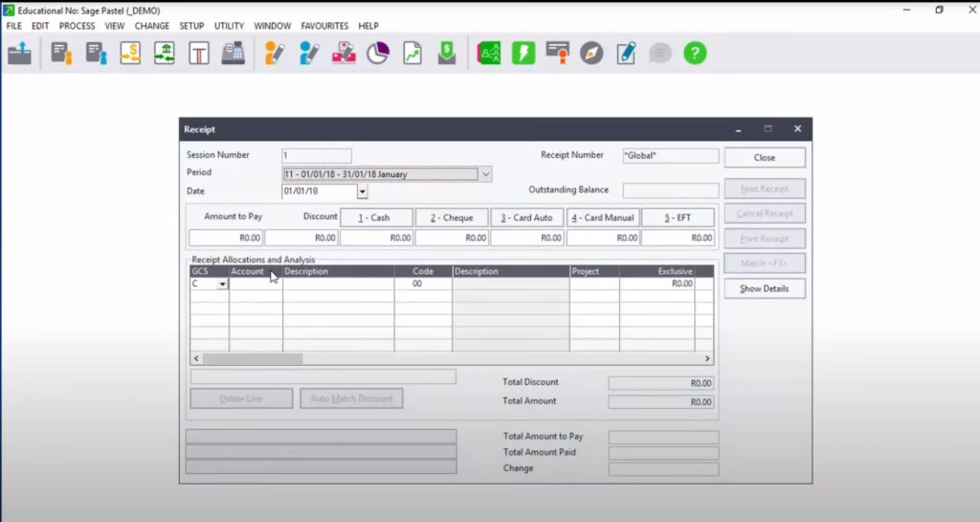This screenshot has width=980, height=522.
Task: Select the 1 - Cash payment button
Action: pos(376,217)
